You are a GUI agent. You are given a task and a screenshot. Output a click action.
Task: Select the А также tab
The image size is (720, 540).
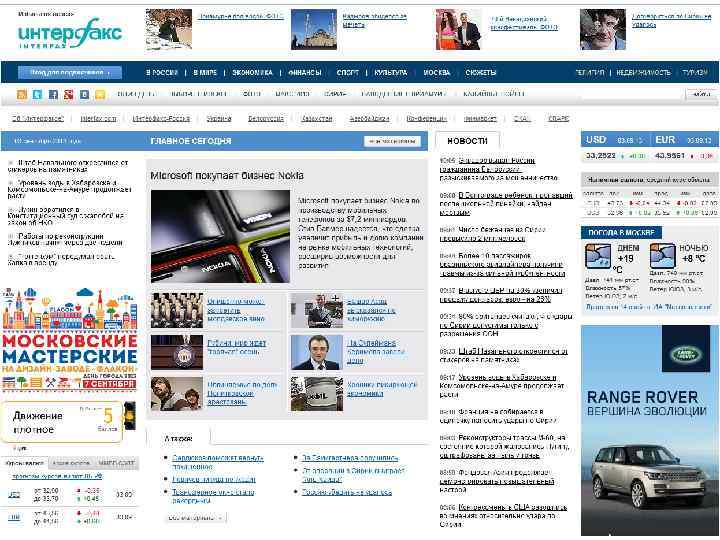click(x=178, y=439)
